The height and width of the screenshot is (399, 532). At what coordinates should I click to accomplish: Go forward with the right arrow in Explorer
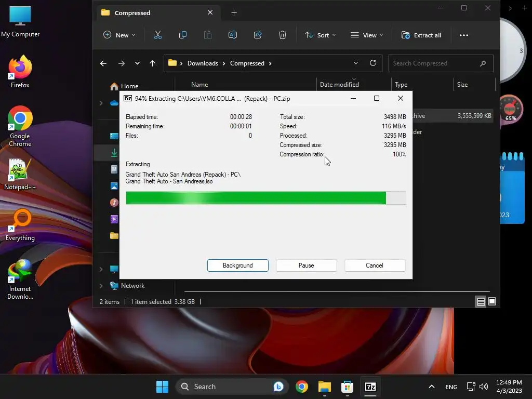(x=122, y=63)
